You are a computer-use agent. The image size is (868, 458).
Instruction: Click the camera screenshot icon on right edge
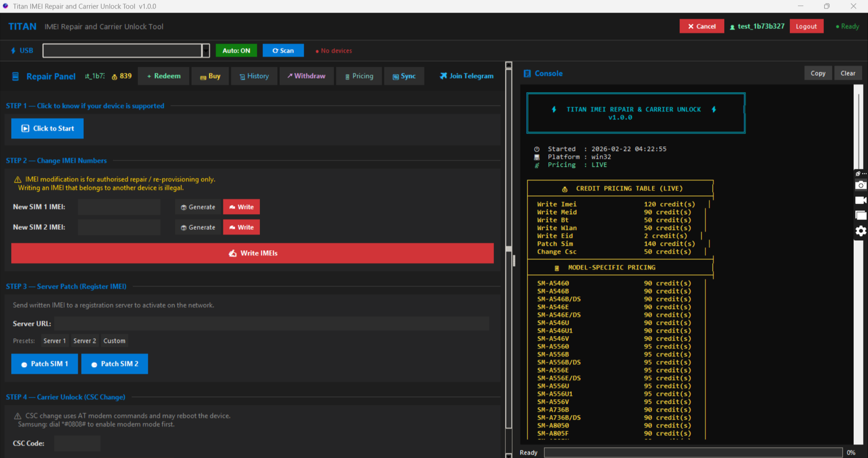coord(860,185)
